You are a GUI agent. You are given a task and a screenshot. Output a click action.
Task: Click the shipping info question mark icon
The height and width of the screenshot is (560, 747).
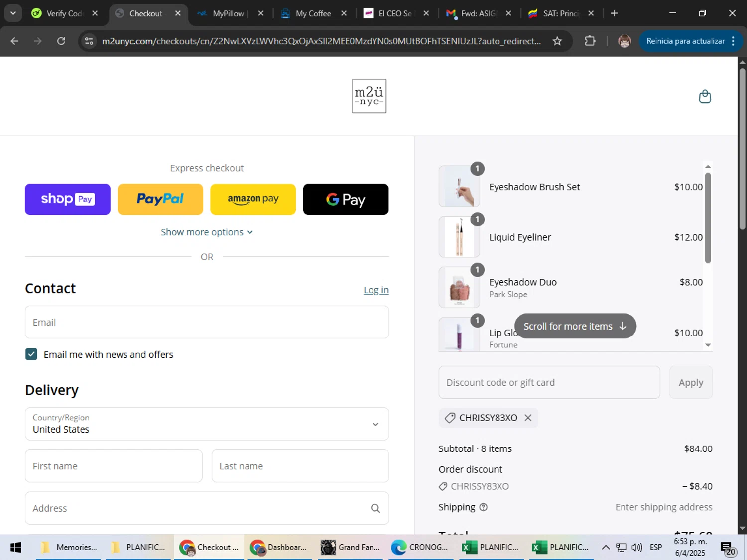(x=483, y=507)
